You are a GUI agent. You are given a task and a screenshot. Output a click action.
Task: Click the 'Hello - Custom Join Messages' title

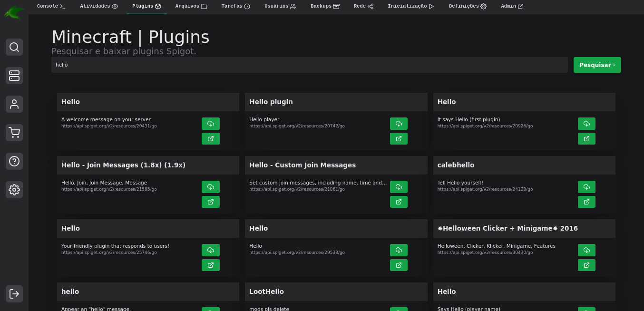(x=302, y=165)
